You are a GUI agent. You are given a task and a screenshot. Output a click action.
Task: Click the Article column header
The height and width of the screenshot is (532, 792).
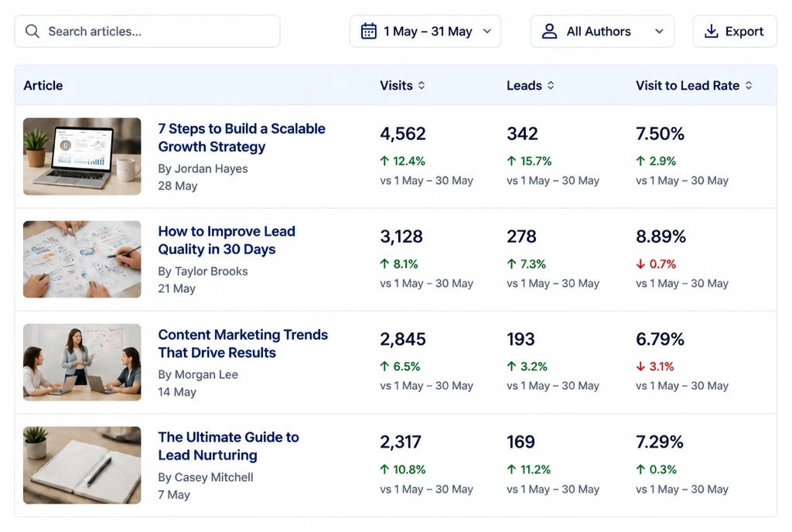[x=43, y=85]
